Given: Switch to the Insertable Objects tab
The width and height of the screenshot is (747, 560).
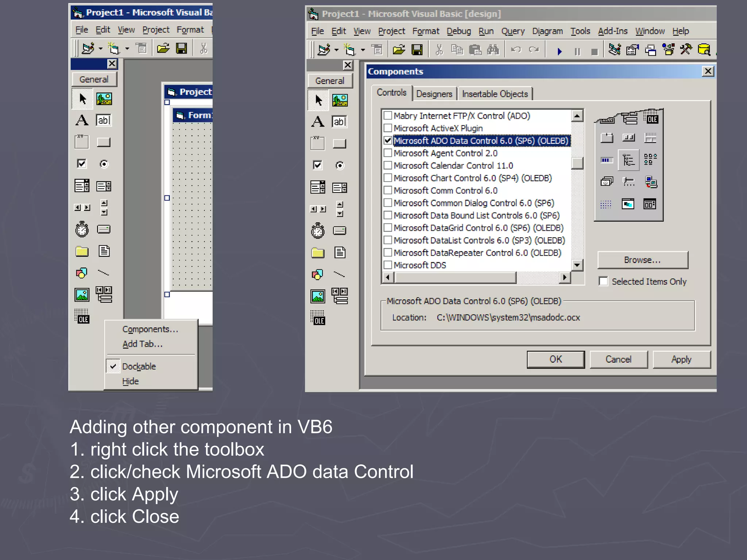Looking at the screenshot, I should [495, 94].
